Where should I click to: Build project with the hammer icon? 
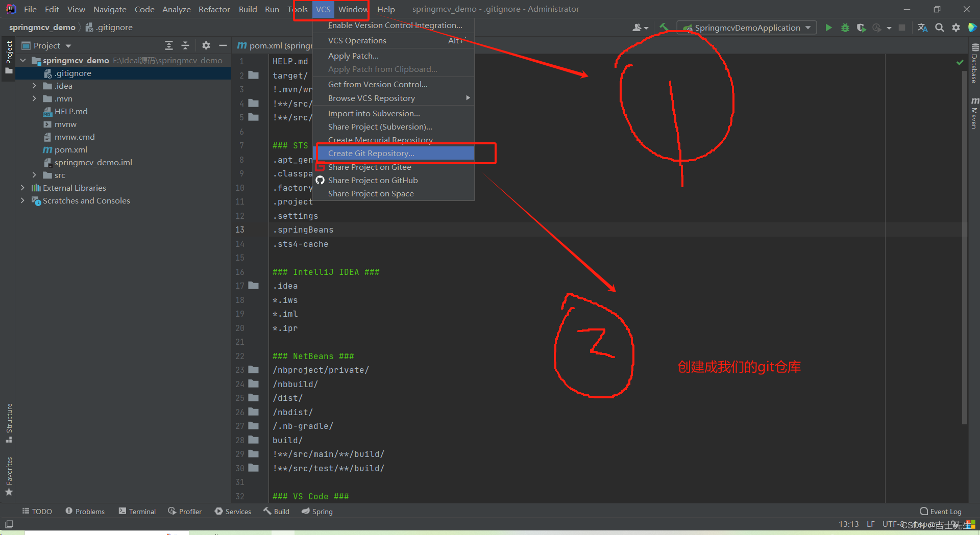point(664,27)
